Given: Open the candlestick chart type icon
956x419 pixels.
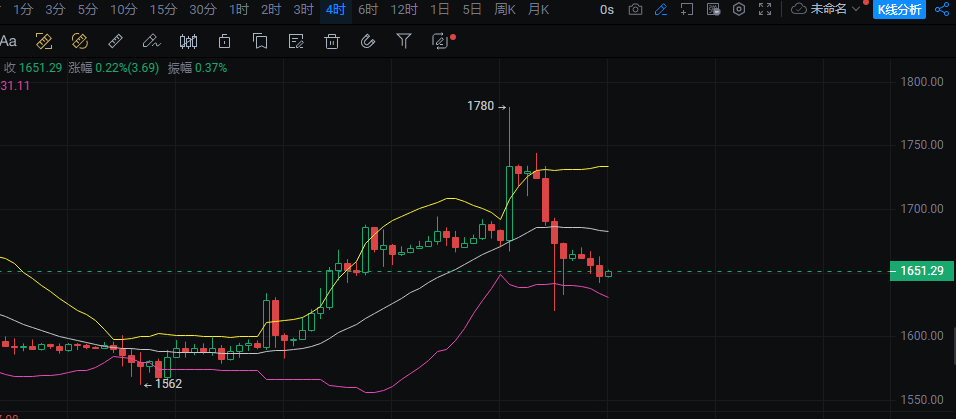Looking at the screenshot, I should pos(188,41).
